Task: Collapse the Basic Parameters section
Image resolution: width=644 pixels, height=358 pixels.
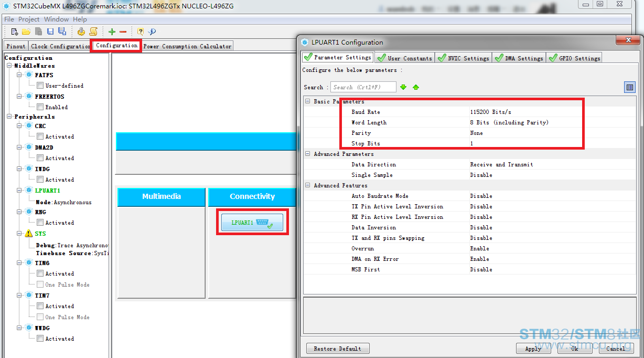Action: pyautogui.click(x=308, y=101)
